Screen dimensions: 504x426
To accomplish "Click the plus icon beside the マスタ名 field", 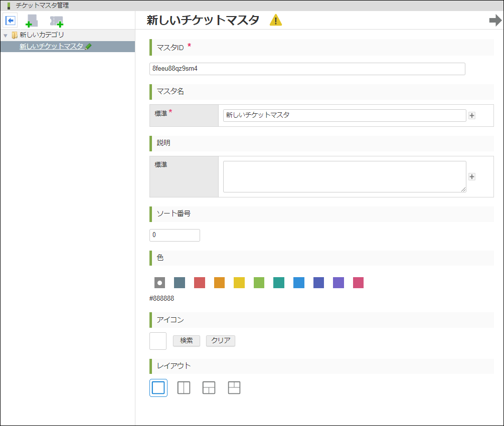I will pos(471,115).
